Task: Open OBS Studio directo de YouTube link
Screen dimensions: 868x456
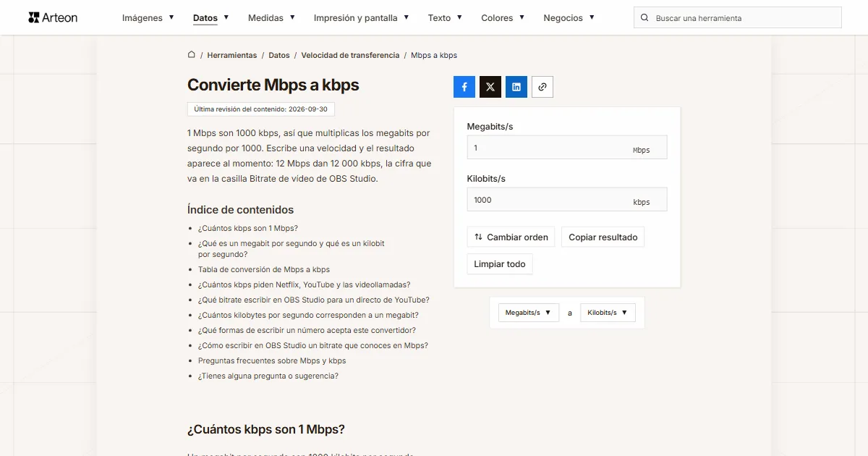Action: click(314, 300)
